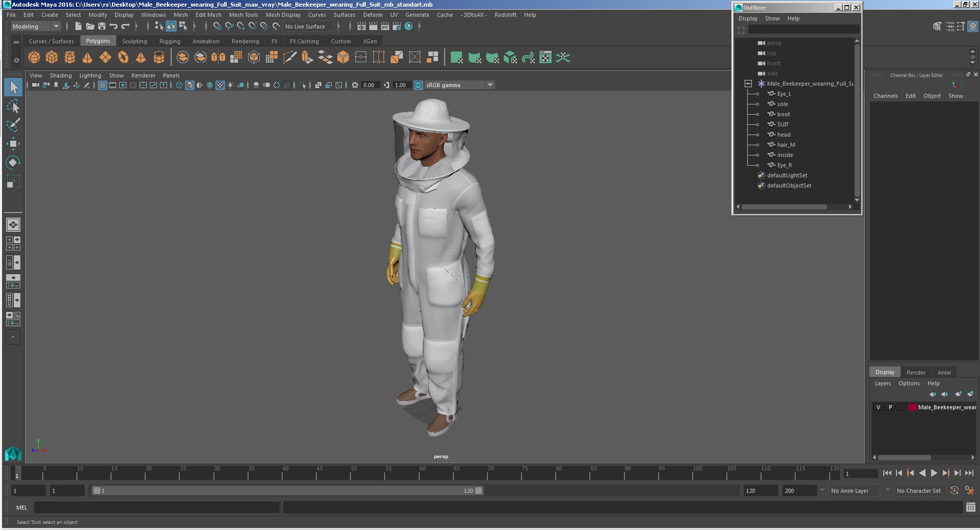Open the Deform menu
This screenshot has height=530, width=980.
click(x=372, y=15)
